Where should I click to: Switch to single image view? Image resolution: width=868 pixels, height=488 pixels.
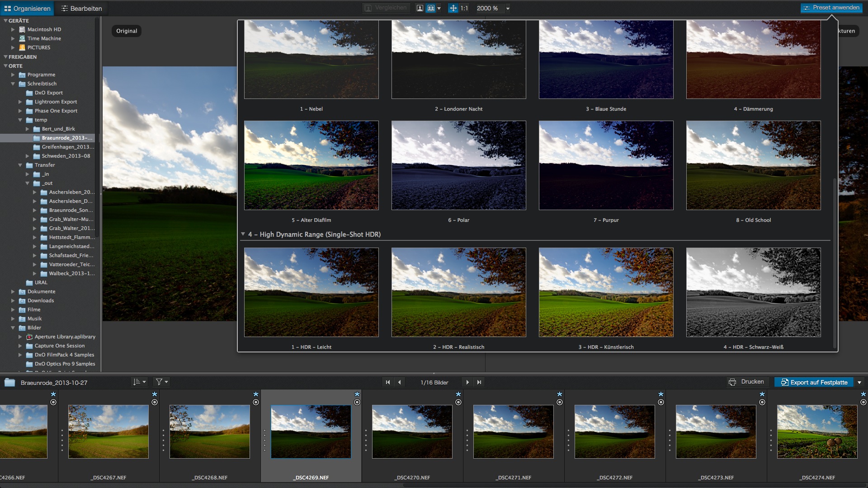point(420,8)
